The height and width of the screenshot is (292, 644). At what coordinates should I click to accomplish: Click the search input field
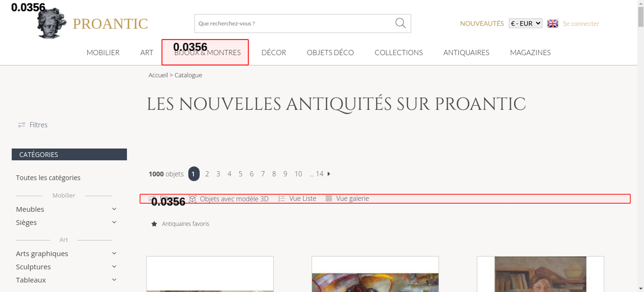pos(293,23)
